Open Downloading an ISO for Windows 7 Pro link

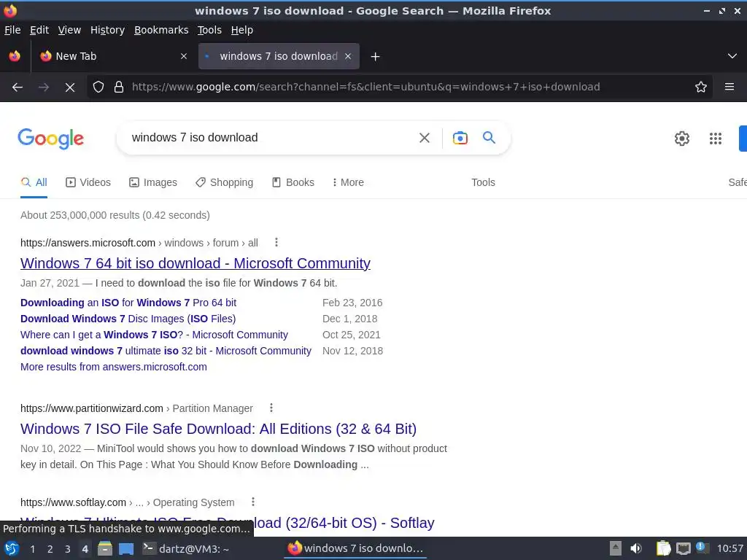point(128,303)
